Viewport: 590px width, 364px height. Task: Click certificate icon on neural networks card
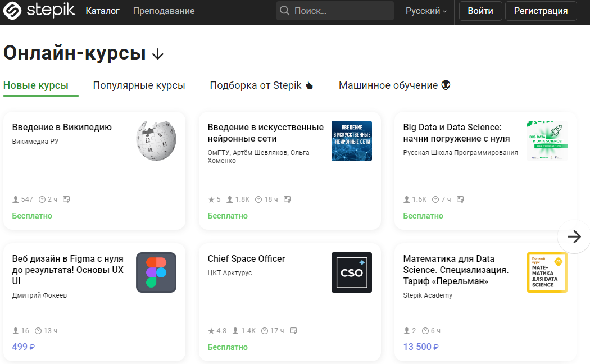[287, 199]
